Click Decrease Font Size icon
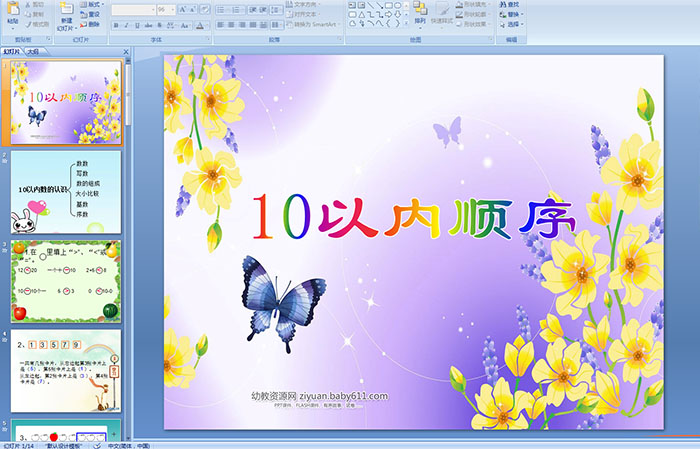The image size is (700, 449). pyautogui.click(x=193, y=9)
